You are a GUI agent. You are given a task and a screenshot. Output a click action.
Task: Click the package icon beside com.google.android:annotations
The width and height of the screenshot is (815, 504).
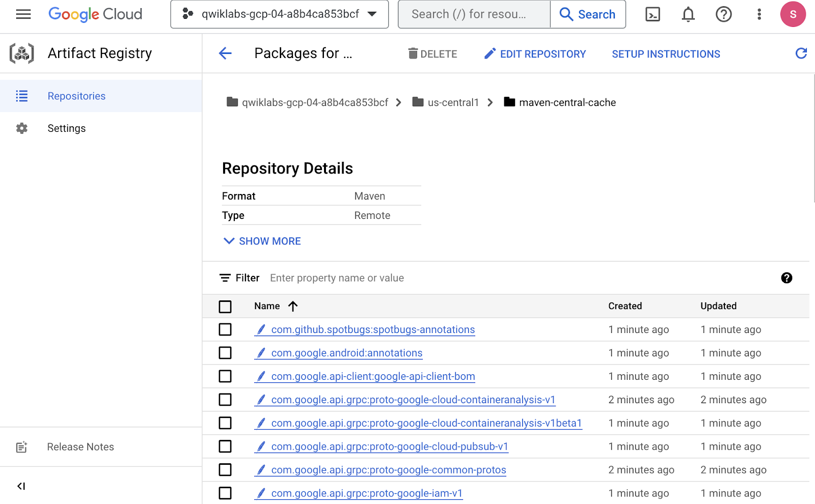coord(261,353)
